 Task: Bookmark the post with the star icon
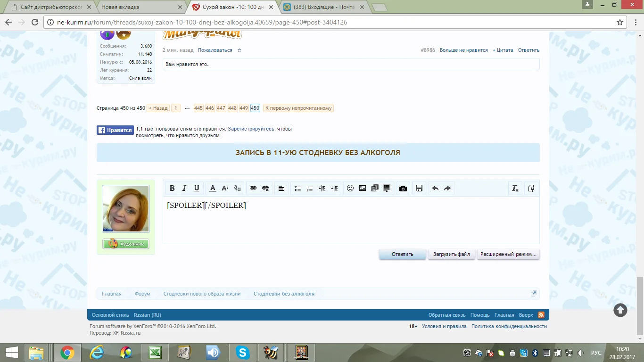[239, 50]
